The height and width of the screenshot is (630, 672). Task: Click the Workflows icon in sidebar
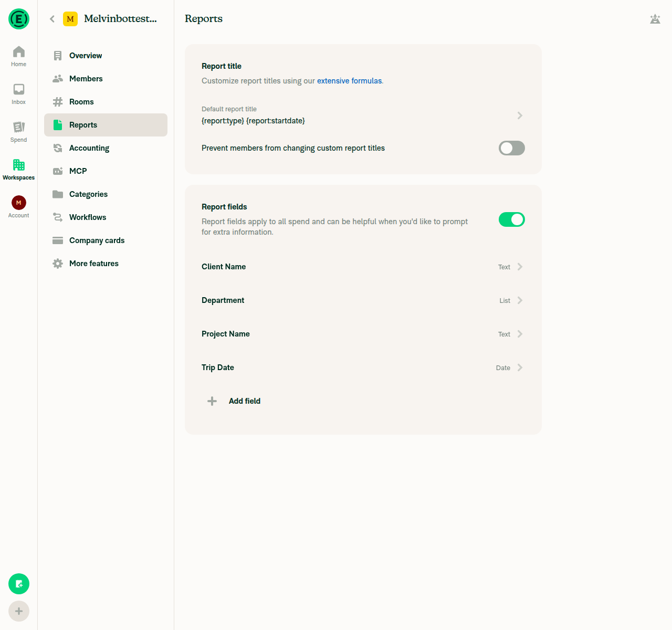click(58, 217)
